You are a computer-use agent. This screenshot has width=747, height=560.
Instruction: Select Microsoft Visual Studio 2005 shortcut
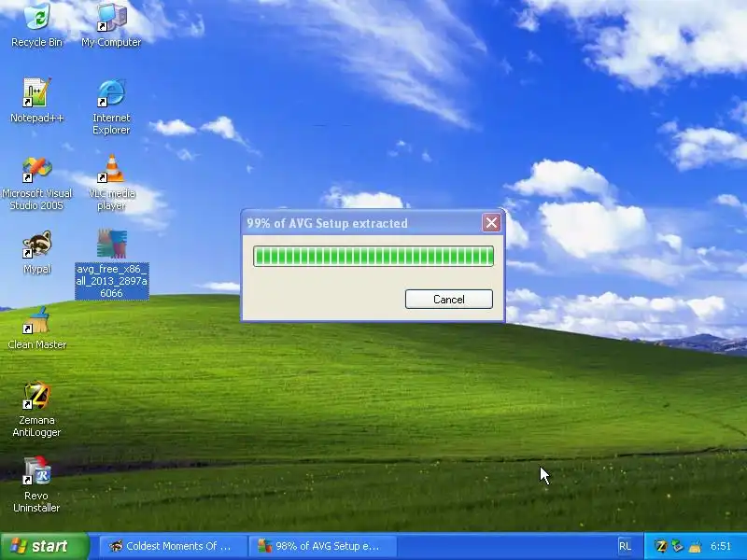pyautogui.click(x=36, y=183)
